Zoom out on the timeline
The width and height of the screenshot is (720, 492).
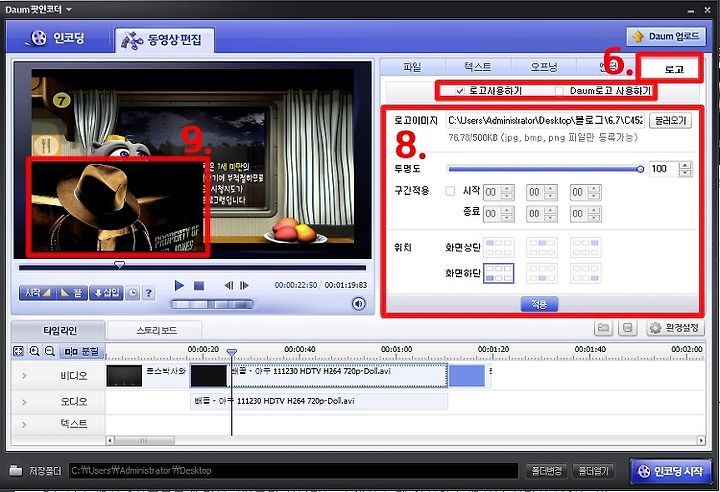(x=50, y=351)
